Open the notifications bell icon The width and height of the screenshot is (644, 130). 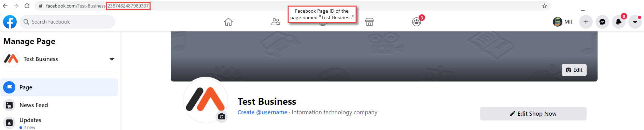point(619,22)
